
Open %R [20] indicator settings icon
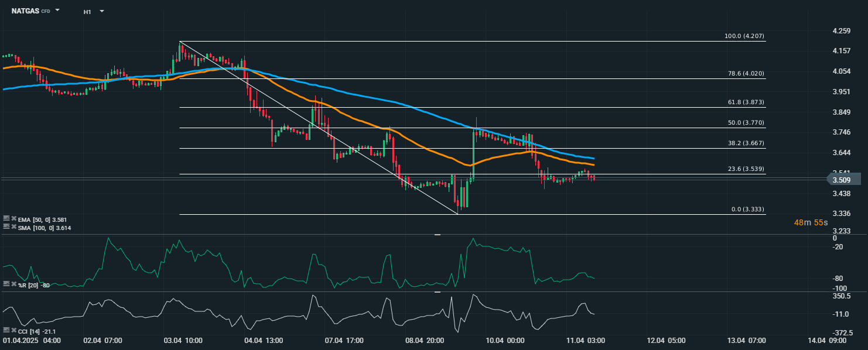point(6,284)
